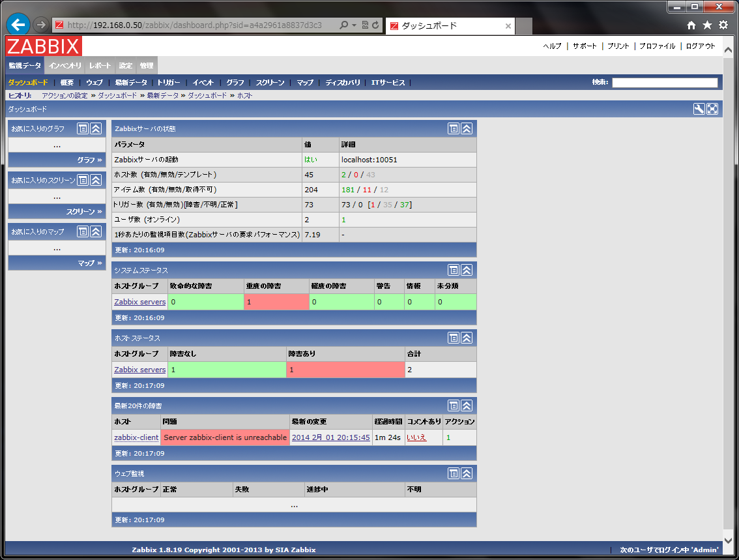Open event date 2014 2月 01 20:15:45 link
This screenshot has height=560, width=739.
331,437
